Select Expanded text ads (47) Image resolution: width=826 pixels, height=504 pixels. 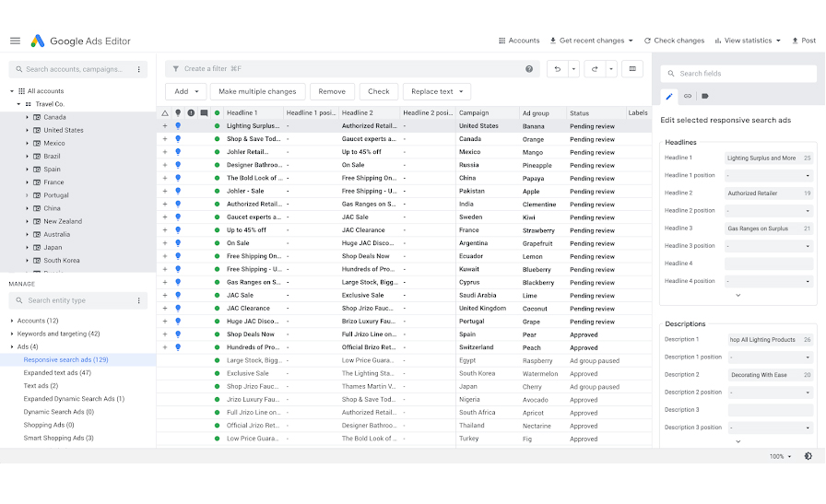[x=57, y=373]
